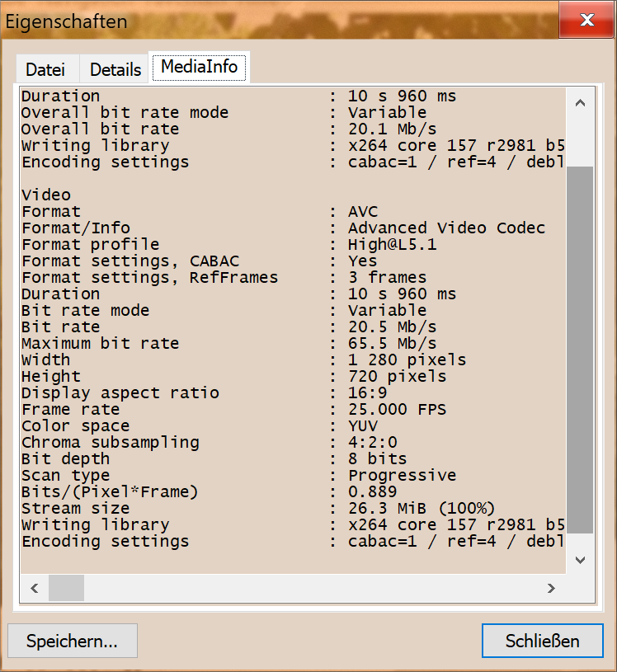Click the Format profile line
This screenshot has height=672, width=617.
point(91,245)
